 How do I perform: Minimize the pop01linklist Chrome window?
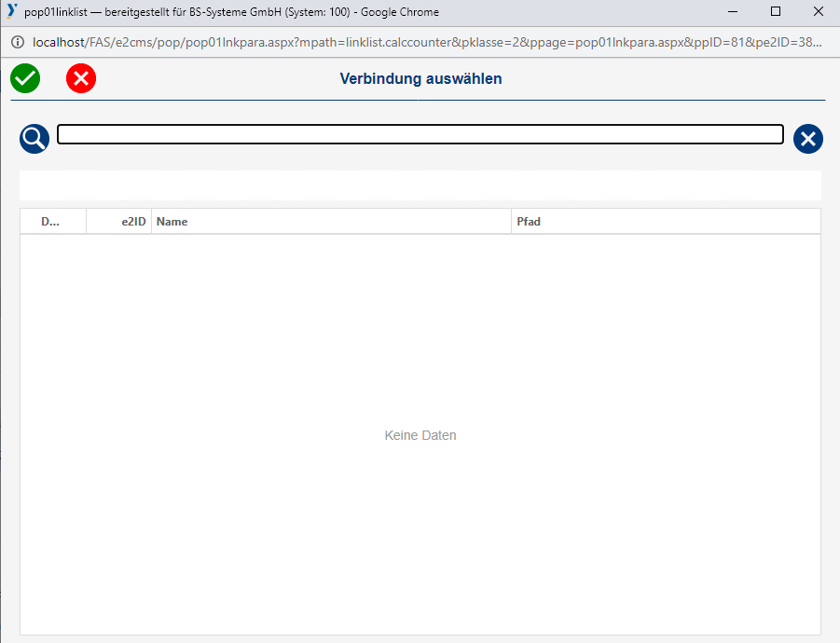(733, 12)
